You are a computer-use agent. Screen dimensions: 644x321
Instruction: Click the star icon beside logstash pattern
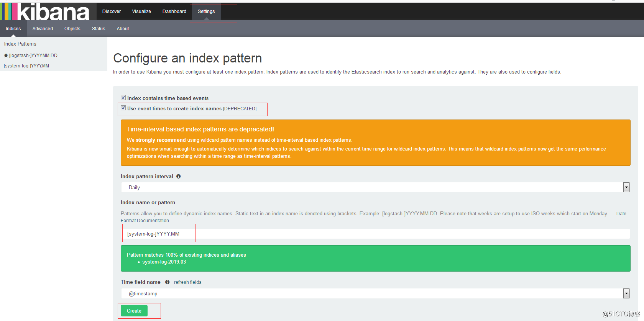click(x=6, y=56)
